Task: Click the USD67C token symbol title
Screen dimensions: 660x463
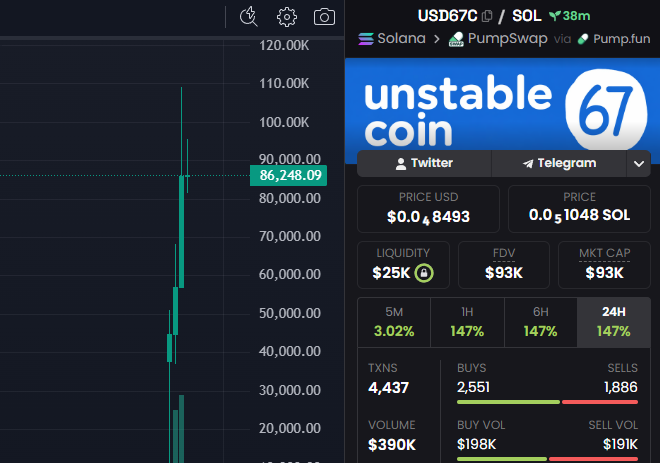Action: [447, 16]
